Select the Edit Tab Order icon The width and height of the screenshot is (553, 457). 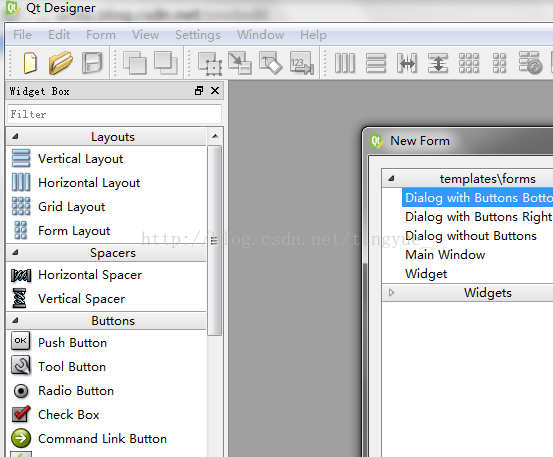click(x=302, y=63)
